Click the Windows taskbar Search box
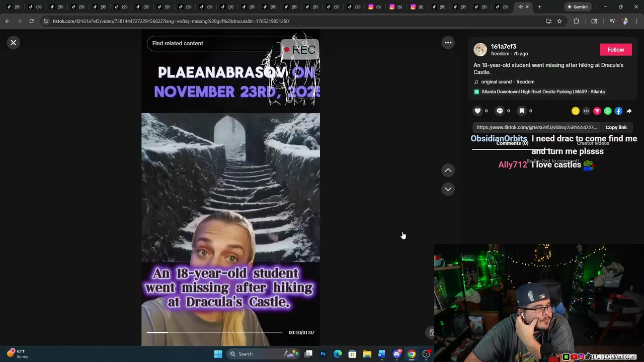This screenshot has height=362, width=644. [264, 354]
